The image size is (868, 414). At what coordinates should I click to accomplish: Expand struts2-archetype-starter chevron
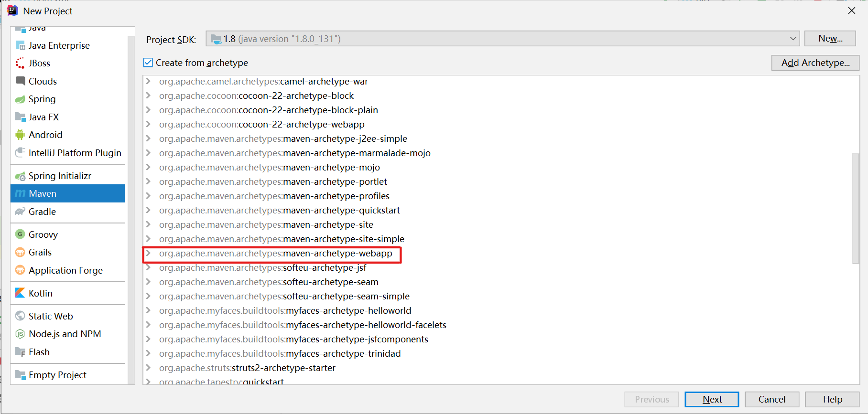(x=149, y=368)
